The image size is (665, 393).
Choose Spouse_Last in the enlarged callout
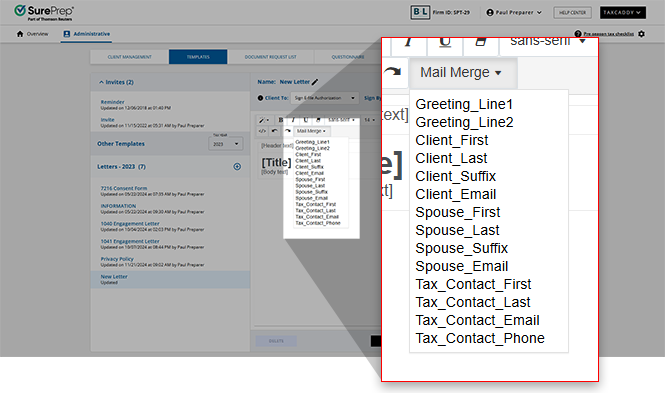click(457, 231)
